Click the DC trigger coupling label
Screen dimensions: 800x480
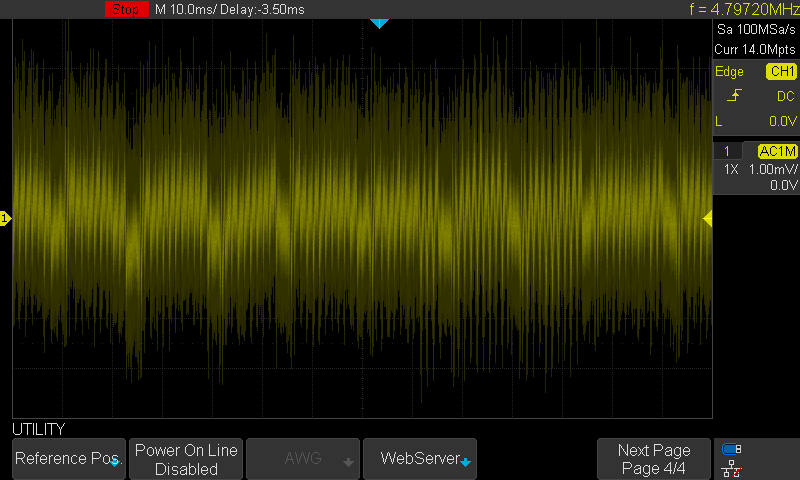[x=786, y=96]
